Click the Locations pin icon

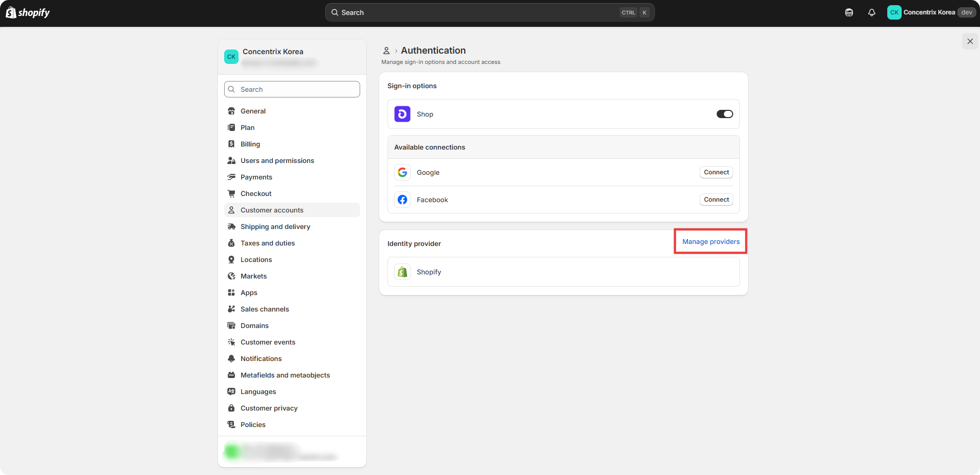point(231,259)
